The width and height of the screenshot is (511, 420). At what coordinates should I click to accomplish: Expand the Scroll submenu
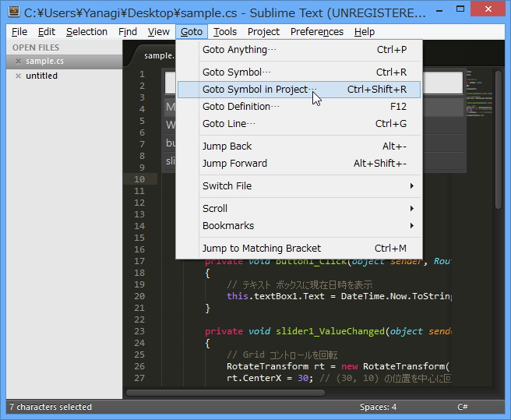click(299, 208)
